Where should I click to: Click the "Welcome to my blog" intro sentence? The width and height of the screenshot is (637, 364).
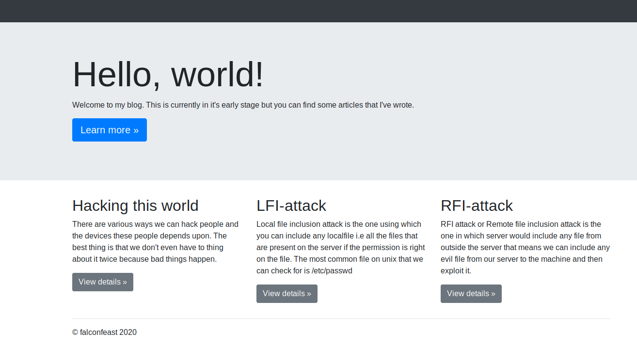pyautogui.click(x=243, y=105)
